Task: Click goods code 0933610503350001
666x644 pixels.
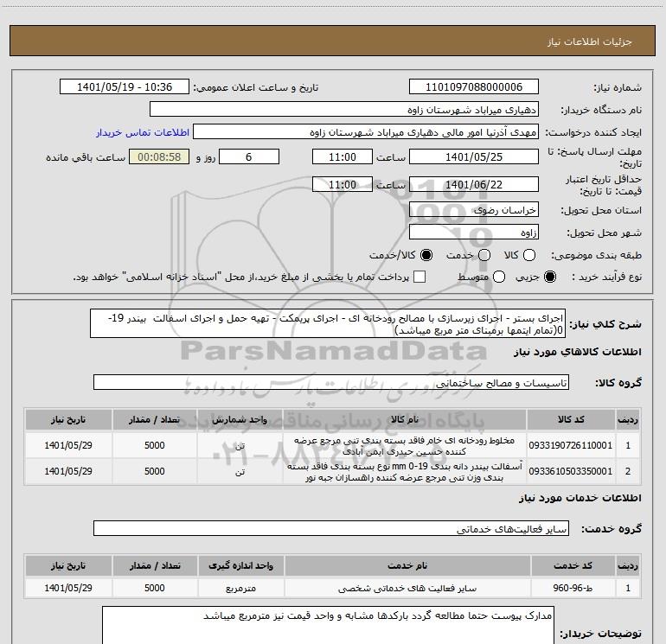Action: 571,471
